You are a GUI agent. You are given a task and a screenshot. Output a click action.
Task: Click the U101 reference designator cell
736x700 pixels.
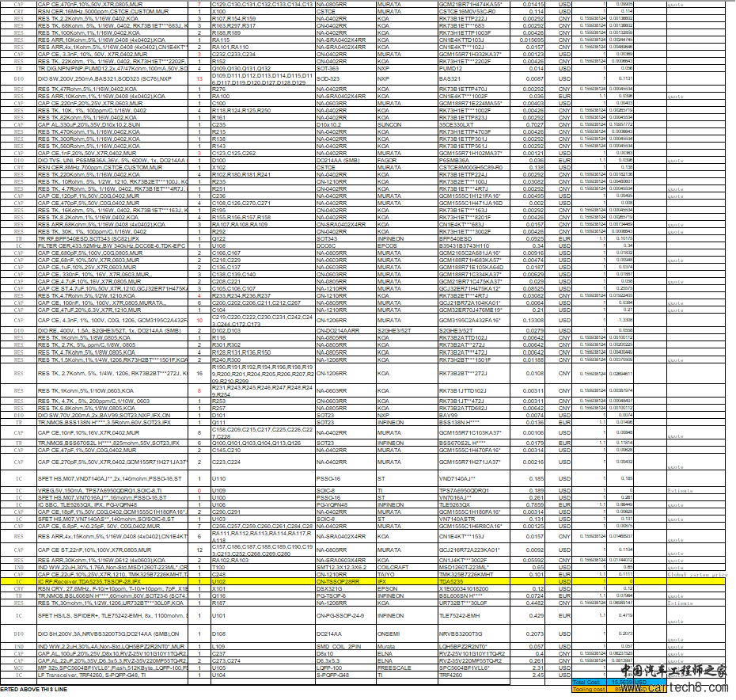tap(263, 615)
